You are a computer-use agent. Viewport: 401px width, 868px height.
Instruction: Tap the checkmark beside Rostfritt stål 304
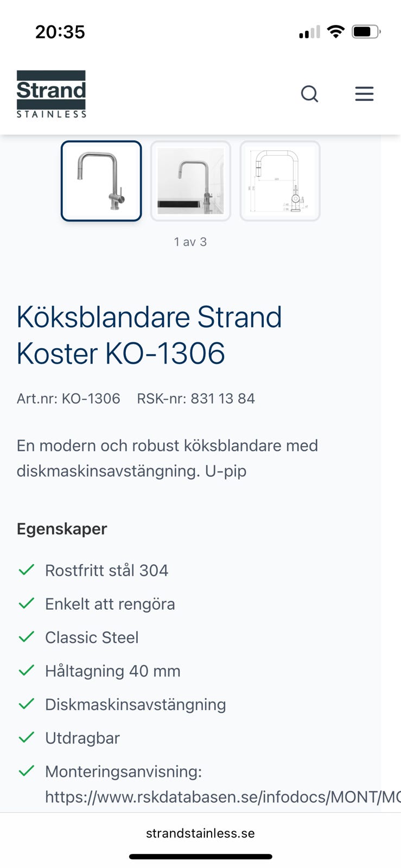pyautogui.click(x=27, y=570)
